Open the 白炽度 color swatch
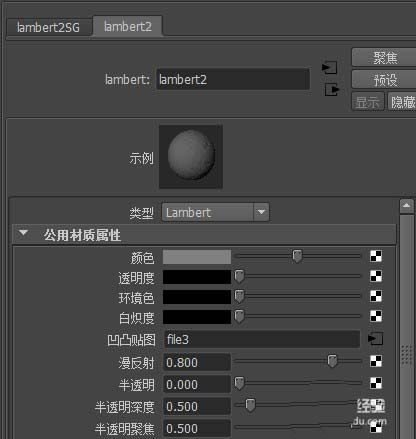 point(197,317)
